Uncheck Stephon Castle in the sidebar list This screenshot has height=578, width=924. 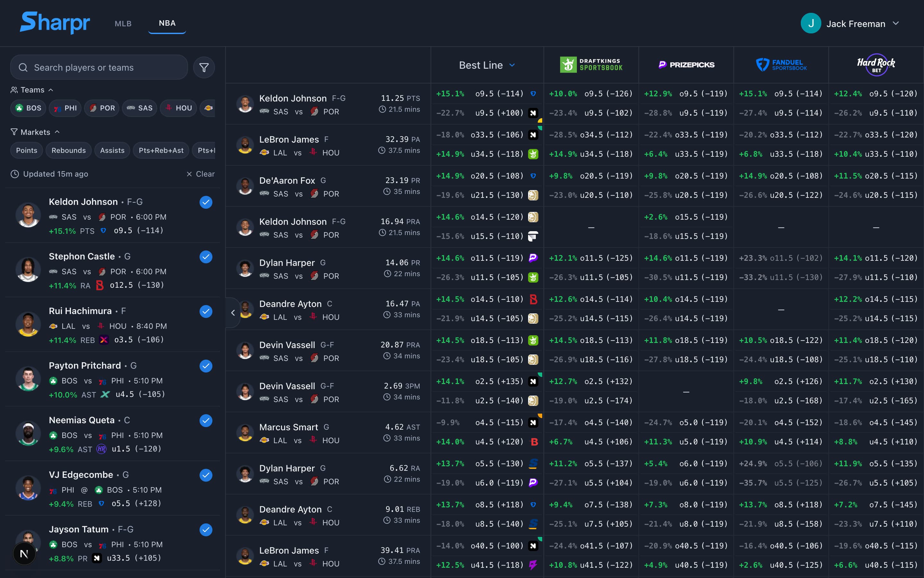coord(206,257)
